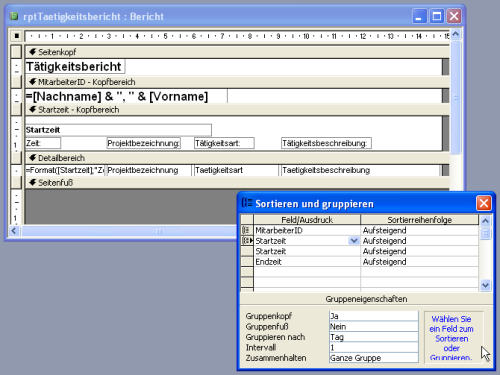Image resolution: width=500 pixels, height=375 pixels.
Task: Maximize the rptTaetigkeitsbericht window
Action: pyautogui.click(x=437, y=16)
